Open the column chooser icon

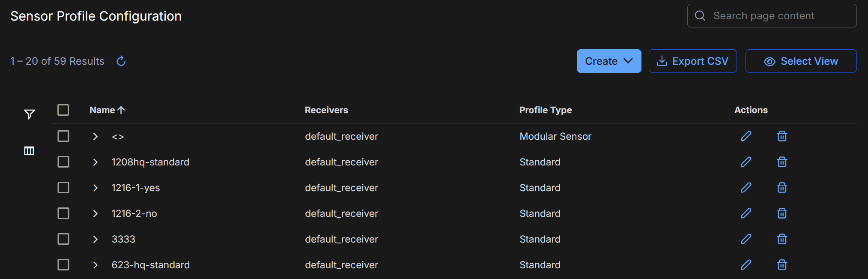click(29, 151)
